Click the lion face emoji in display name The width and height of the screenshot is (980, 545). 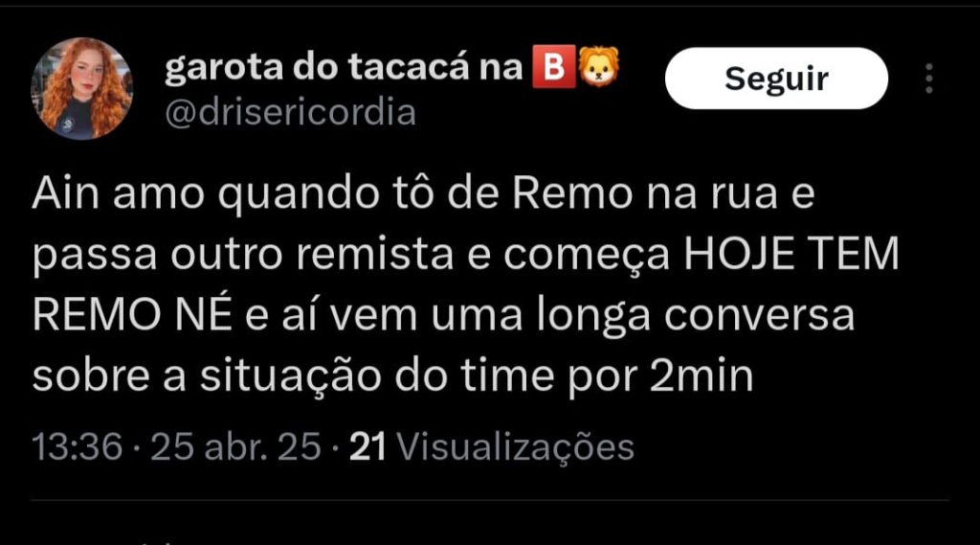coord(599,66)
